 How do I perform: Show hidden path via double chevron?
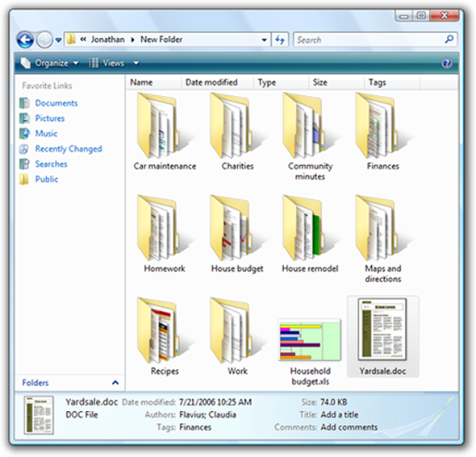tap(83, 39)
